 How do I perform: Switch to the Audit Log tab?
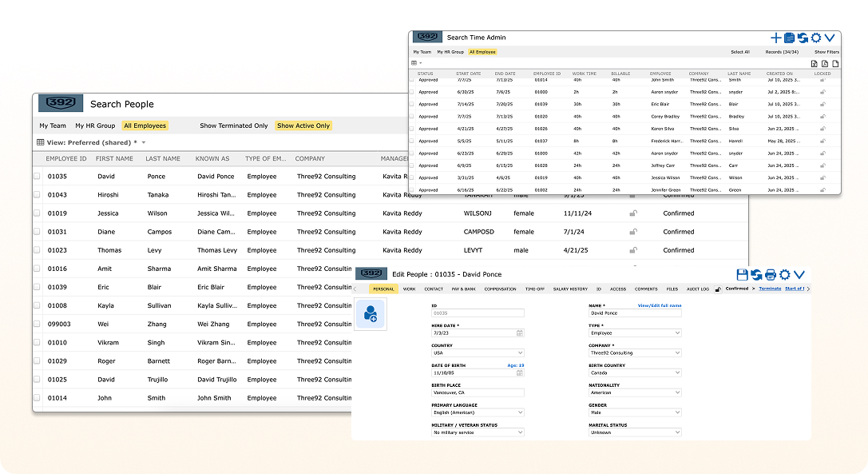click(697, 289)
